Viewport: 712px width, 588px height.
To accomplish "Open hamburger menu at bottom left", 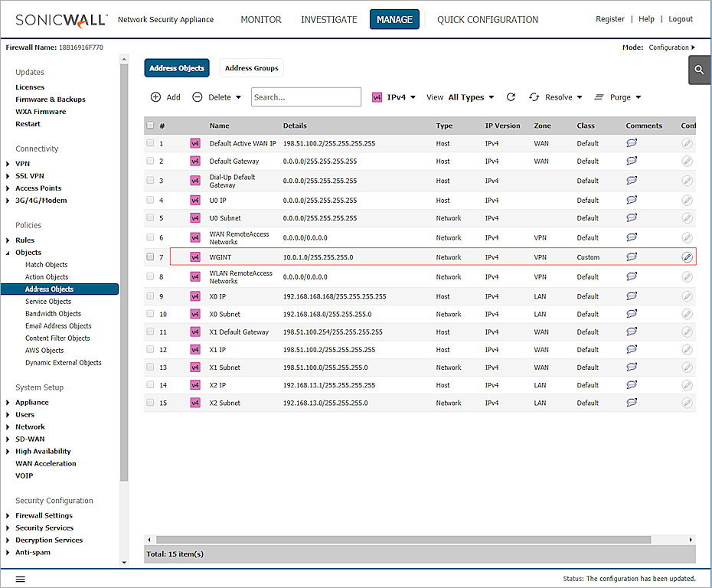I will (x=21, y=579).
